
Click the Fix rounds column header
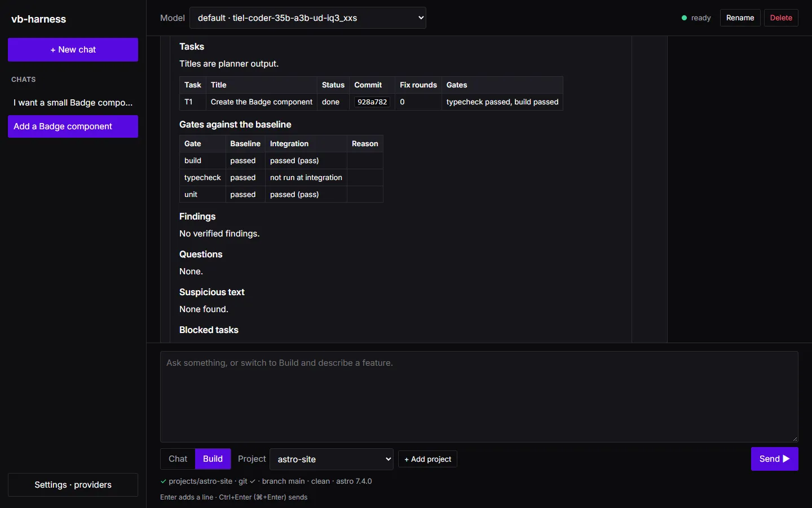pyautogui.click(x=418, y=85)
